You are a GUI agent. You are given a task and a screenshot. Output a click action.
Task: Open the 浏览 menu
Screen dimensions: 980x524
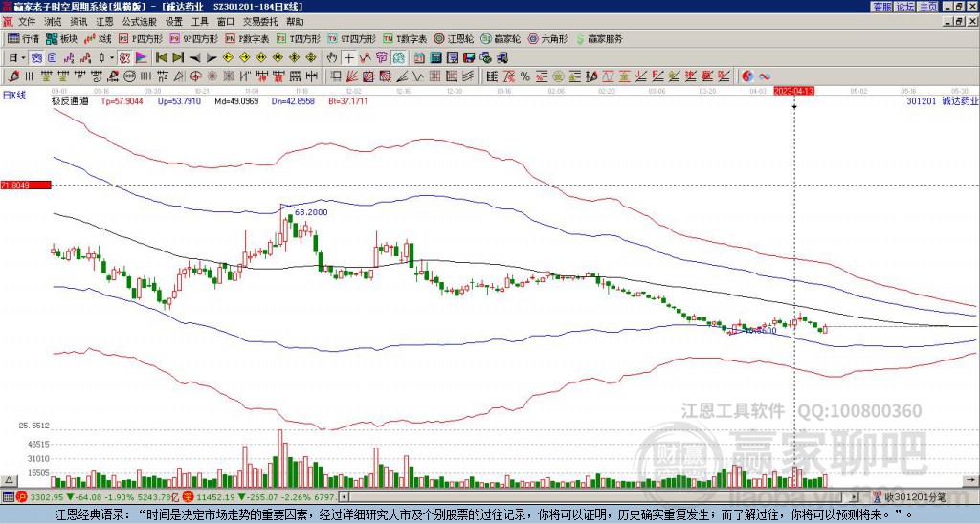pos(54,22)
